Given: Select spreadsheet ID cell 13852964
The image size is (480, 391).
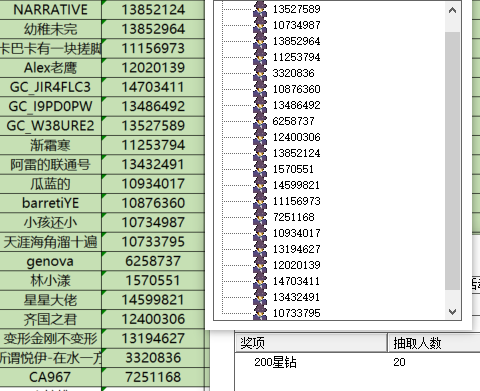Looking at the screenshot, I should (x=153, y=29).
